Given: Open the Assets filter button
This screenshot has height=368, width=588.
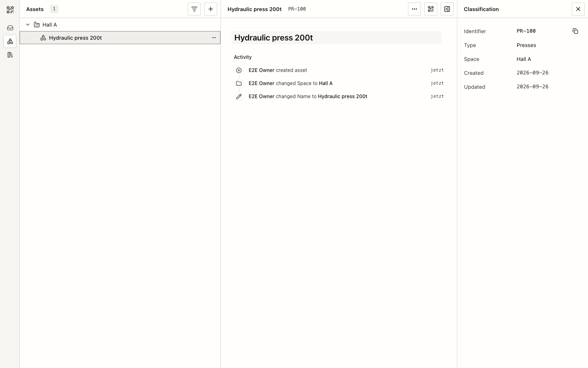Looking at the screenshot, I should (194, 9).
